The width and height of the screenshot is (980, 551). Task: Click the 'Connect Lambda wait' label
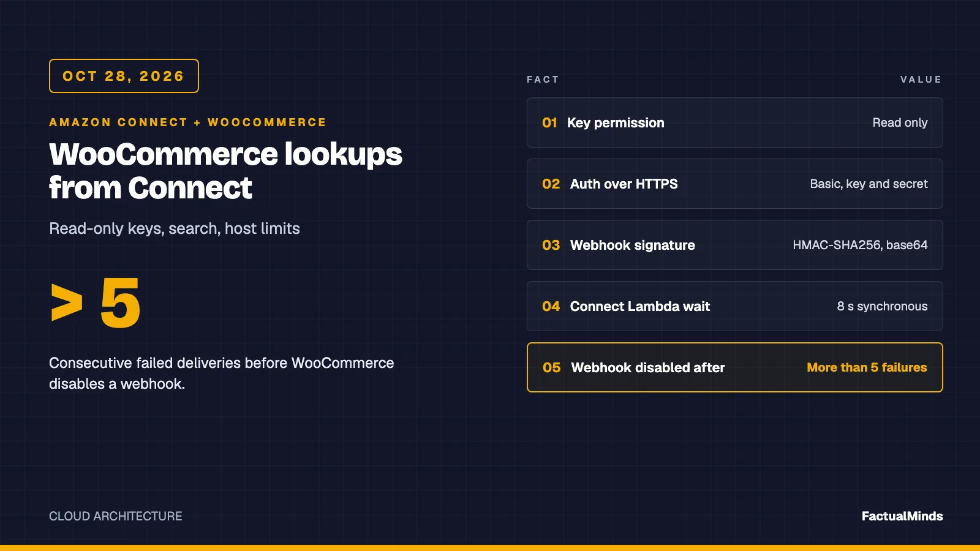(x=639, y=306)
